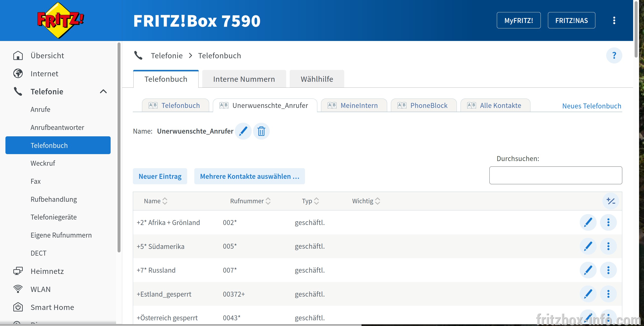Open Fax in the sidebar
The height and width of the screenshot is (326, 644).
tap(36, 181)
